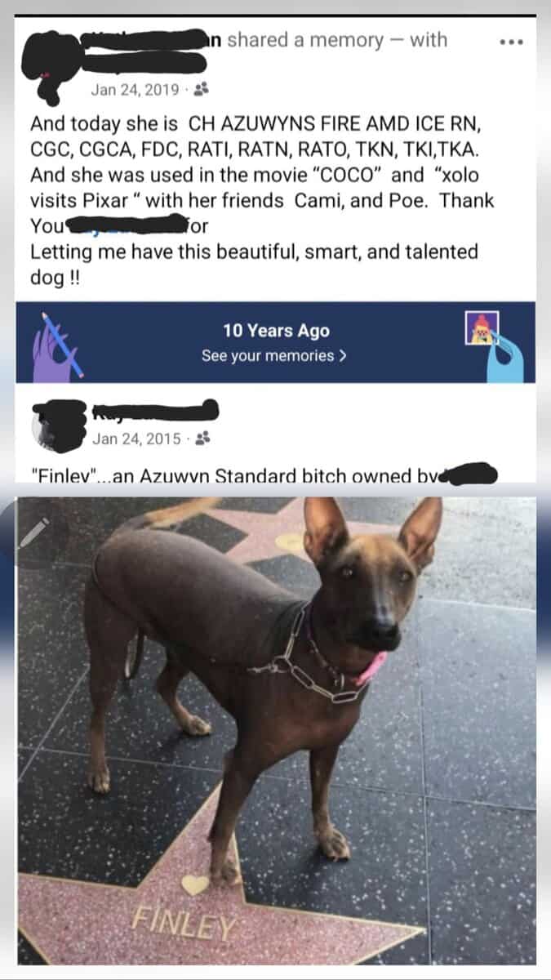This screenshot has width=551, height=980.
Task: Select the 10 Years Ago banner heading
Action: click(276, 331)
